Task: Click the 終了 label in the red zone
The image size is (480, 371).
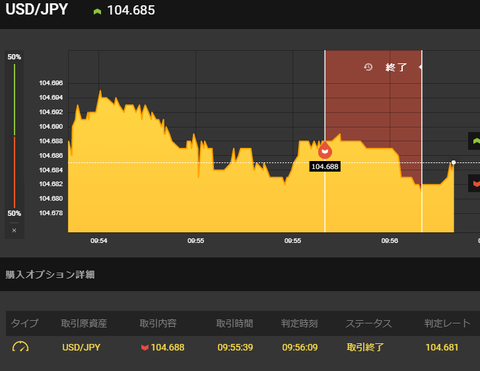Action: (x=396, y=67)
